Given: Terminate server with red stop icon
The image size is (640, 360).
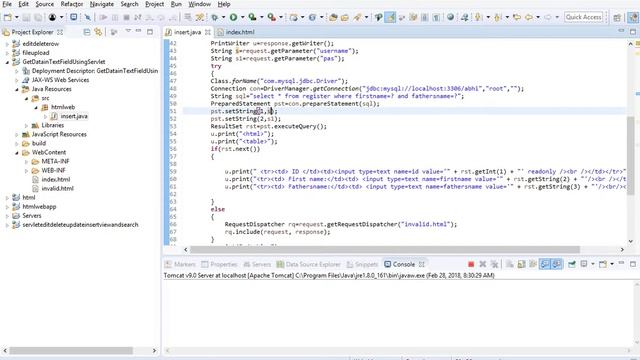Looking at the screenshot, I should coord(471,264).
